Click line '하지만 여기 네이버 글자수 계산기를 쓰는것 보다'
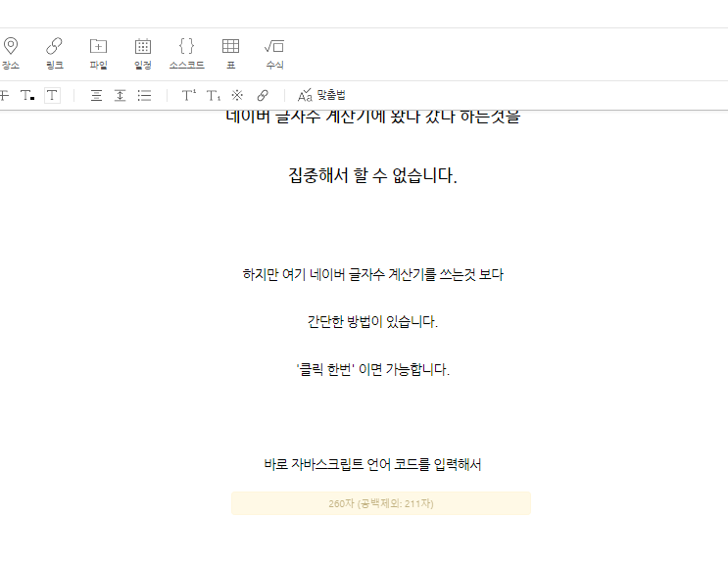 point(373,274)
